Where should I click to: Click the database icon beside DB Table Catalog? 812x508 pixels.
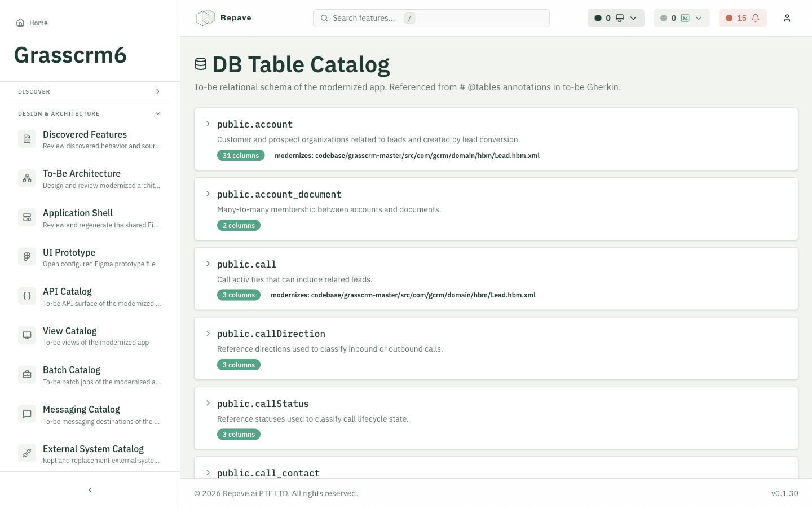[x=201, y=64]
